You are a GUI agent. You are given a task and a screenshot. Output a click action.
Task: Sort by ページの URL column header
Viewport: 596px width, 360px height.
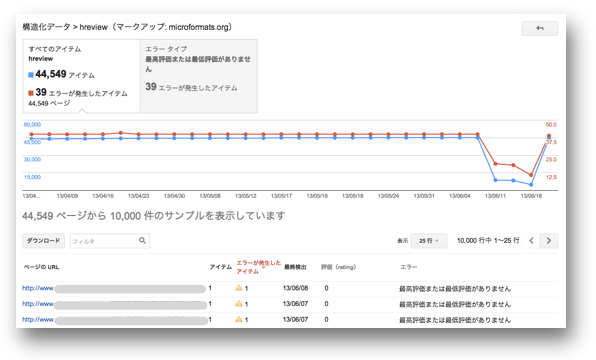pyautogui.click(x=41, y=267)
